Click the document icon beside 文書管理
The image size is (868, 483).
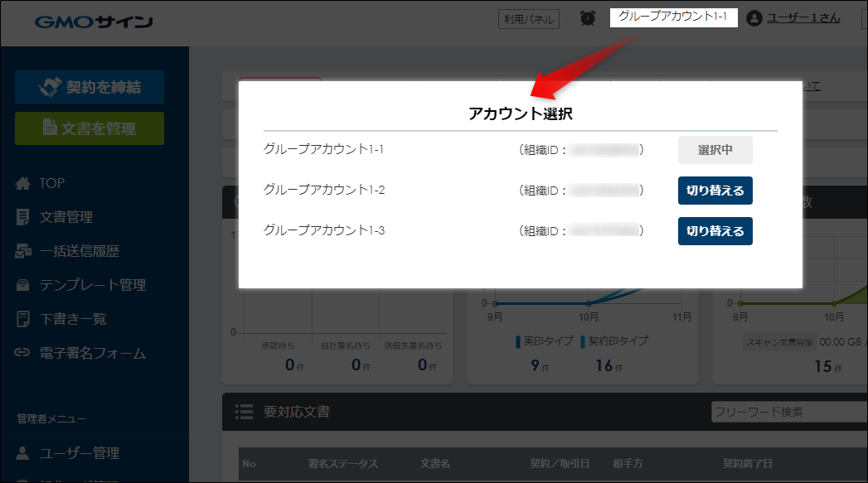[22, 217]
